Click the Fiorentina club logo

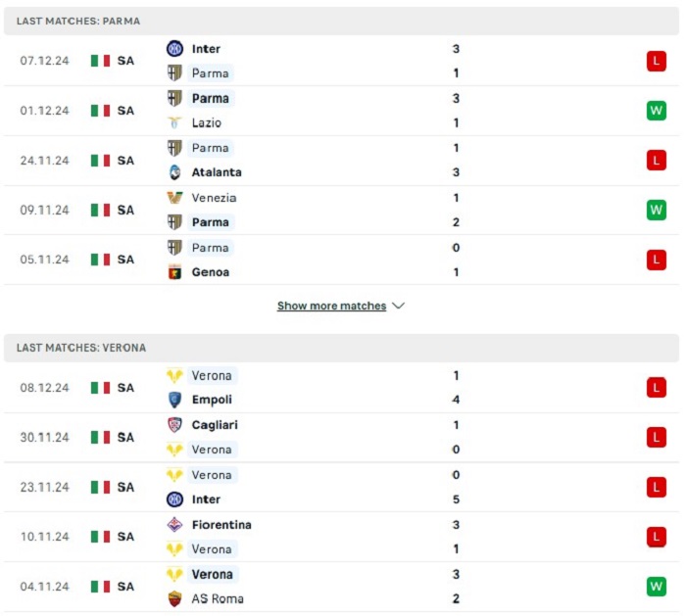175,525
